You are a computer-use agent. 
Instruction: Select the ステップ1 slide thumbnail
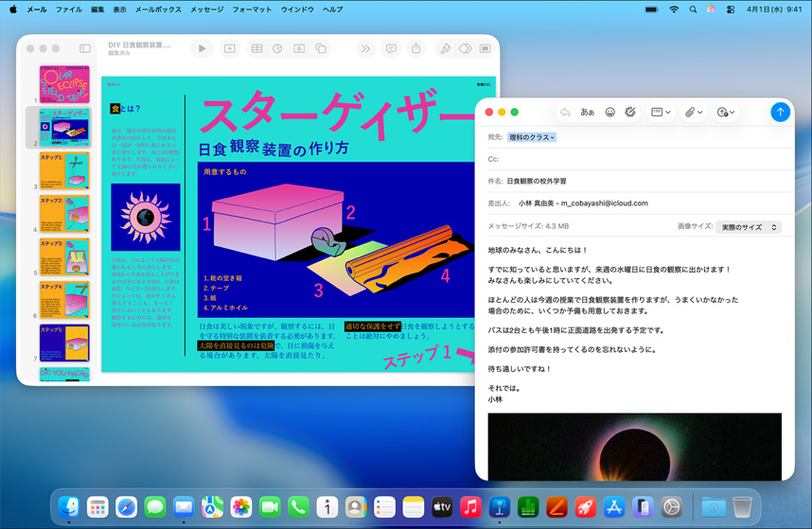click(64, 170)
